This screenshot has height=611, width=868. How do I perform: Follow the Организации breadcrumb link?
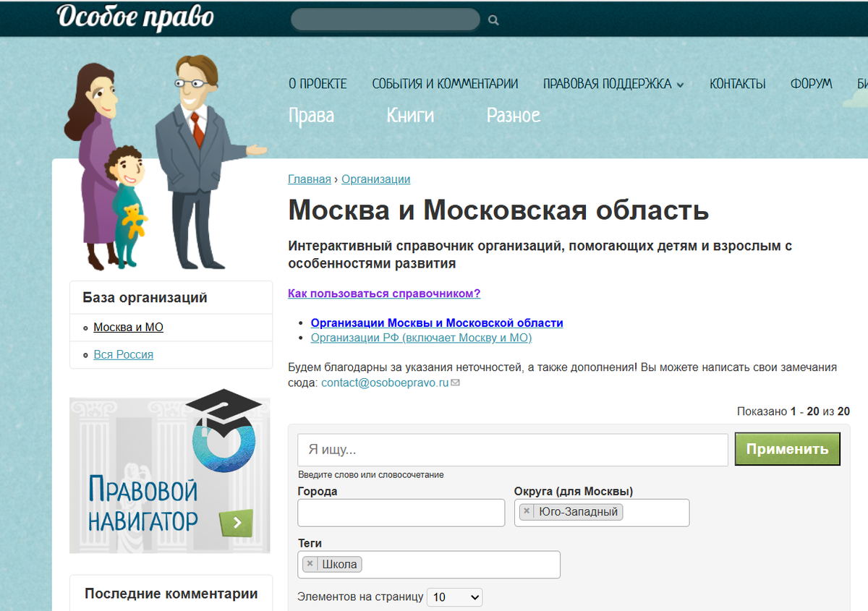tap(375, 179)
